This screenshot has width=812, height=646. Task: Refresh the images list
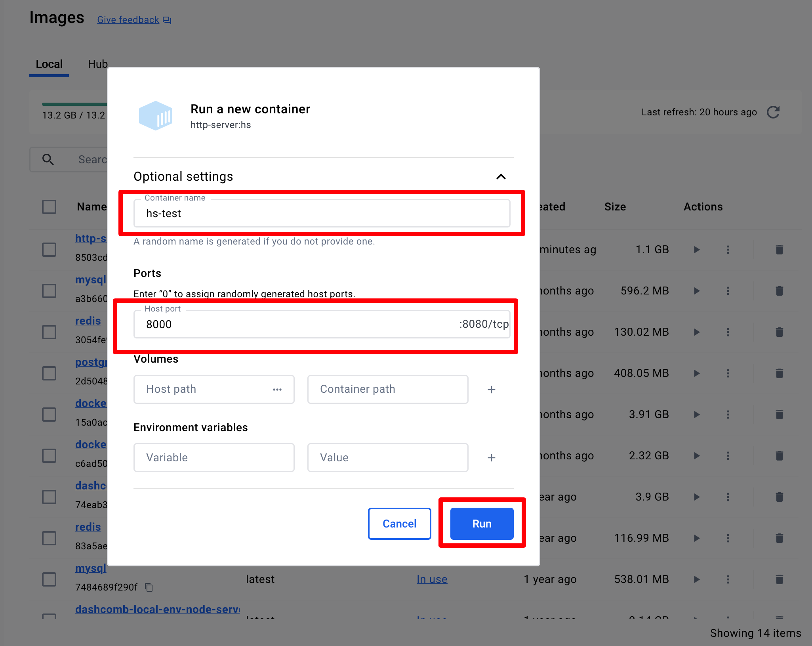click(773, 112)
